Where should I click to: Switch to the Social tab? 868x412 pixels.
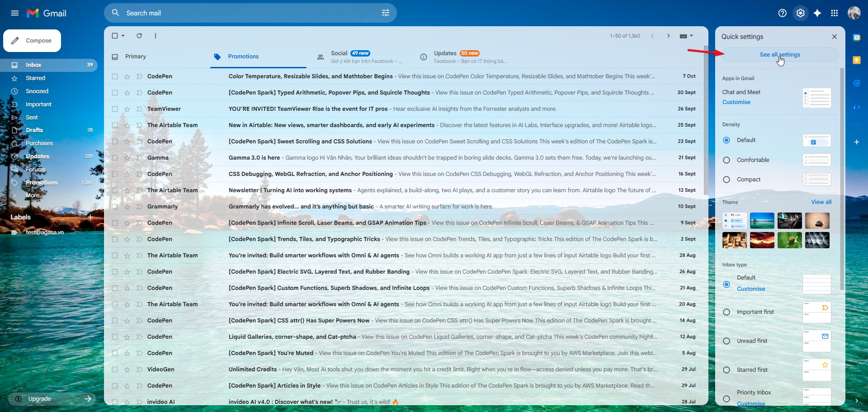pyautogui.click(x=339, y=53)
